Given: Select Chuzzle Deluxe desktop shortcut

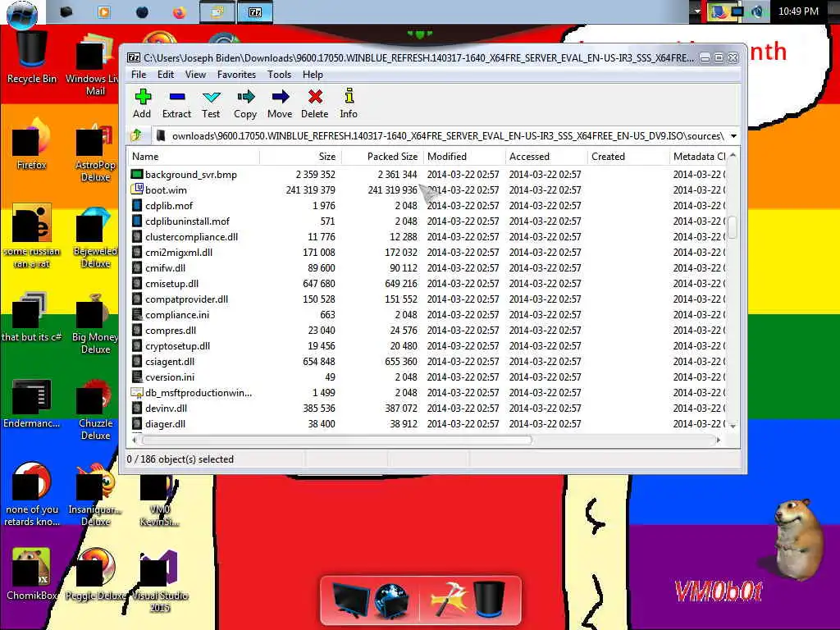Looking at the screenshot, I should tap(95, 409).
